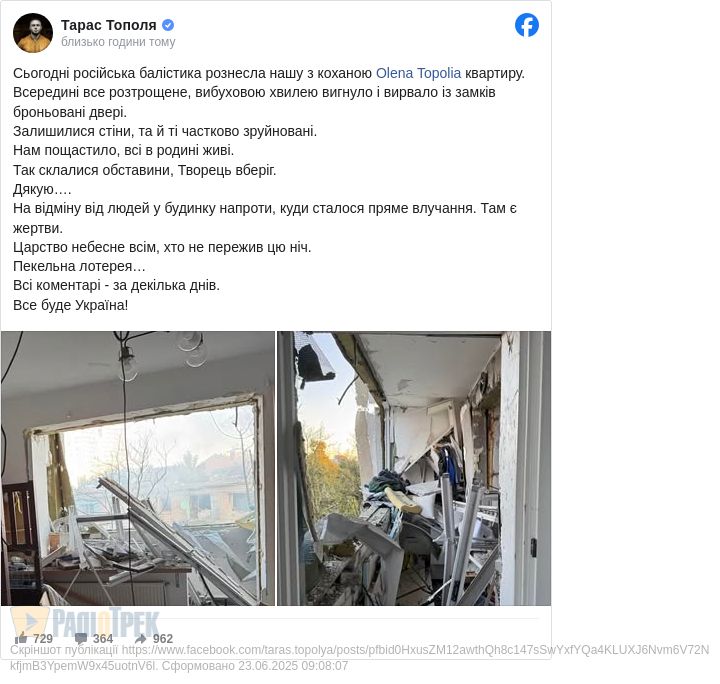Click the 364 comments count
Viewport: 720px width, 684px height.
(103, 639)
